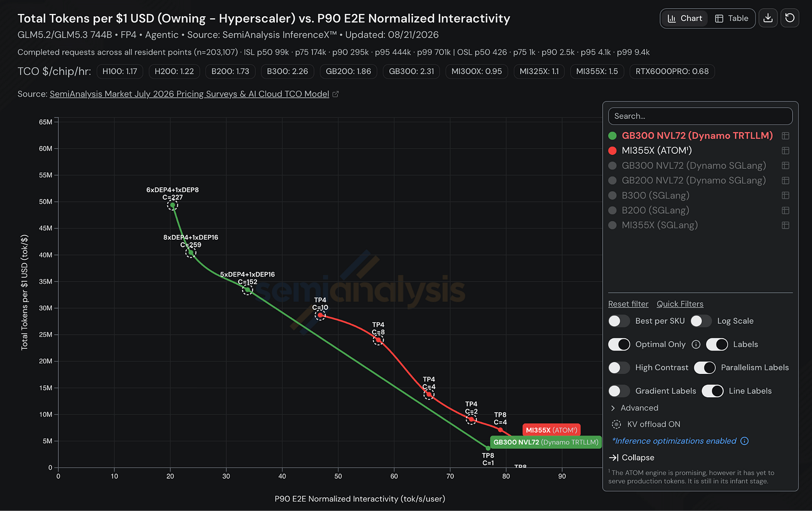Open table icon for GB300 NVL72 (Dynamo SGLang)
Viewport: 812px width, 511px height.
pyautogui.click(x=785, y=166)
